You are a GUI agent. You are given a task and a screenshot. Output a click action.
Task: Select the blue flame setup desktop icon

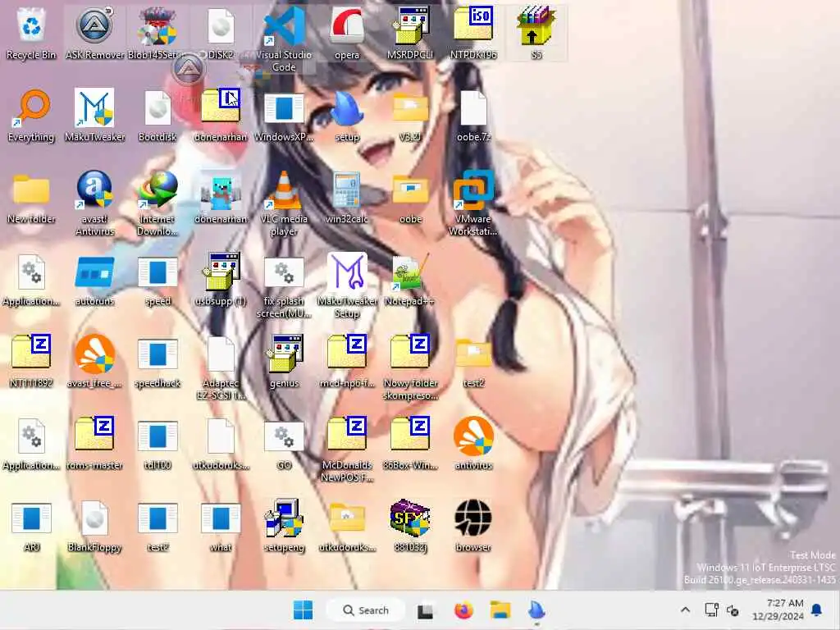tap(347, 116)
